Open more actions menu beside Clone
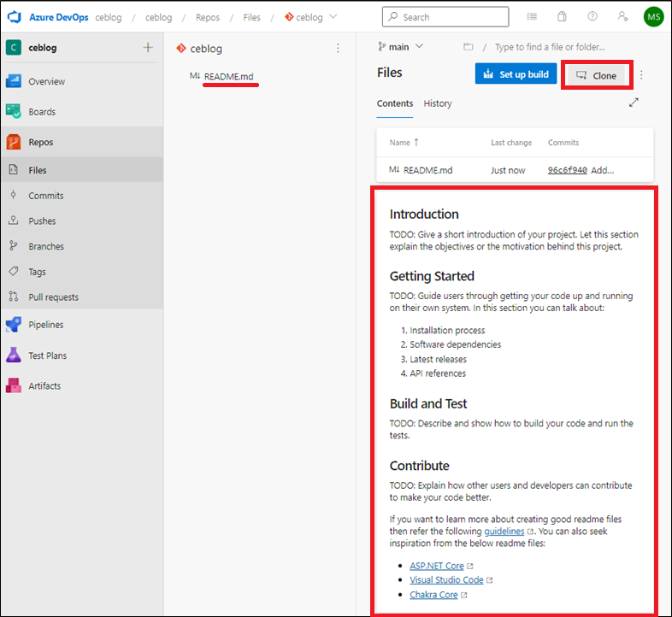 641,75
